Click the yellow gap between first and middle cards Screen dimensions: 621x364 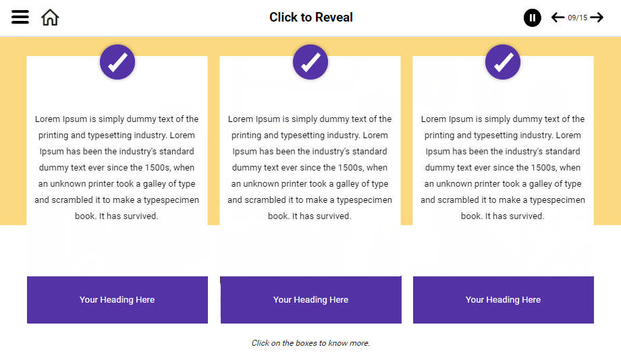(213, 135)
